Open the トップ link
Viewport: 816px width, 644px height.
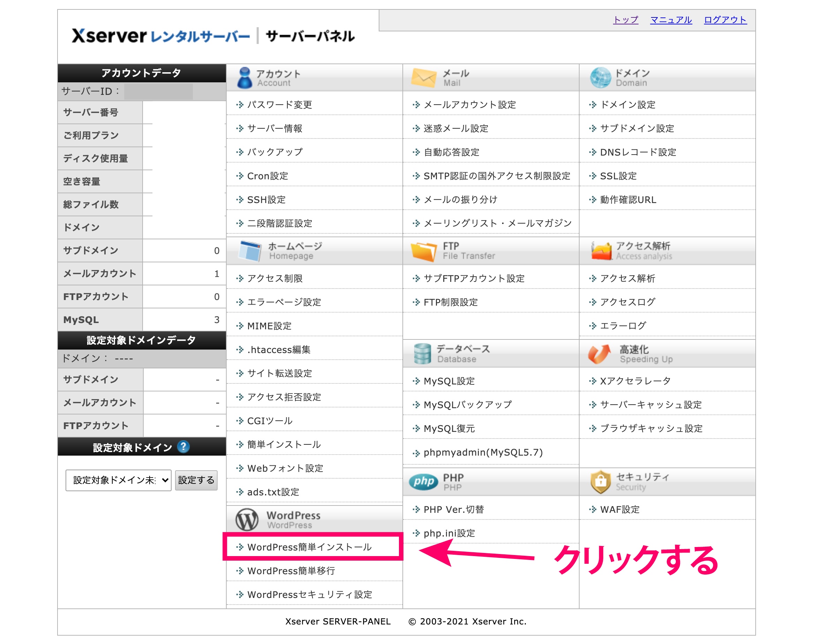pos(626,20)
